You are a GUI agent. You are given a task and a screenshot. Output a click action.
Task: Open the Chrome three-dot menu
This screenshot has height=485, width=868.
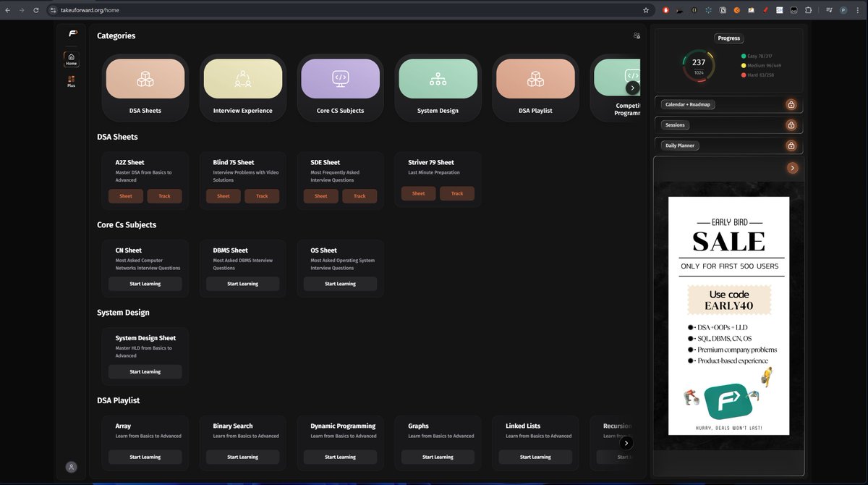(x=857, y=10)
